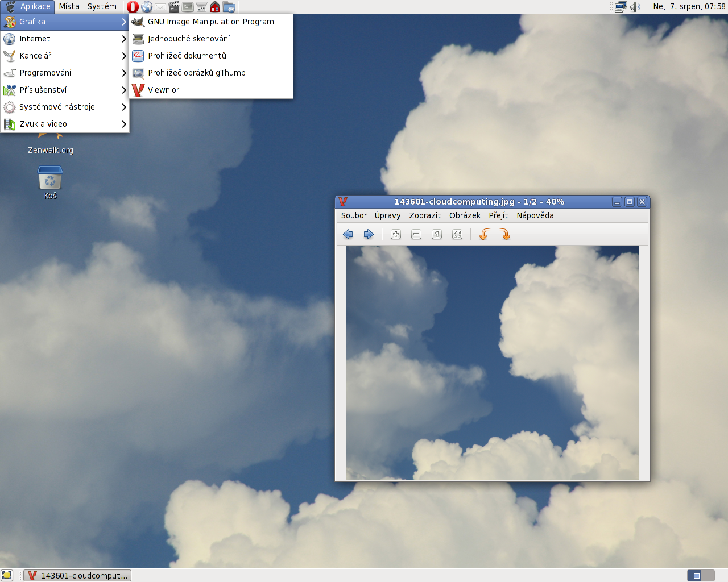This screenshot has width=728, height=582.
Task: Show image at normal 1:1 size
Action: [437, 234]
